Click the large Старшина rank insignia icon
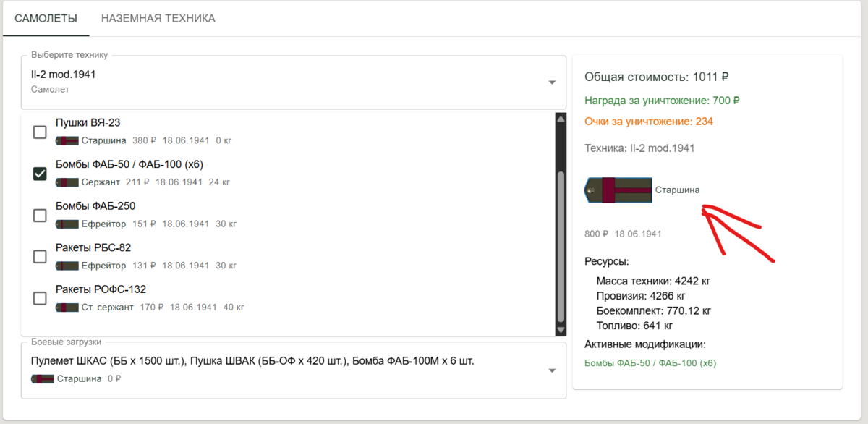Viewport: 868px width, 424px height. coord(618,190)
